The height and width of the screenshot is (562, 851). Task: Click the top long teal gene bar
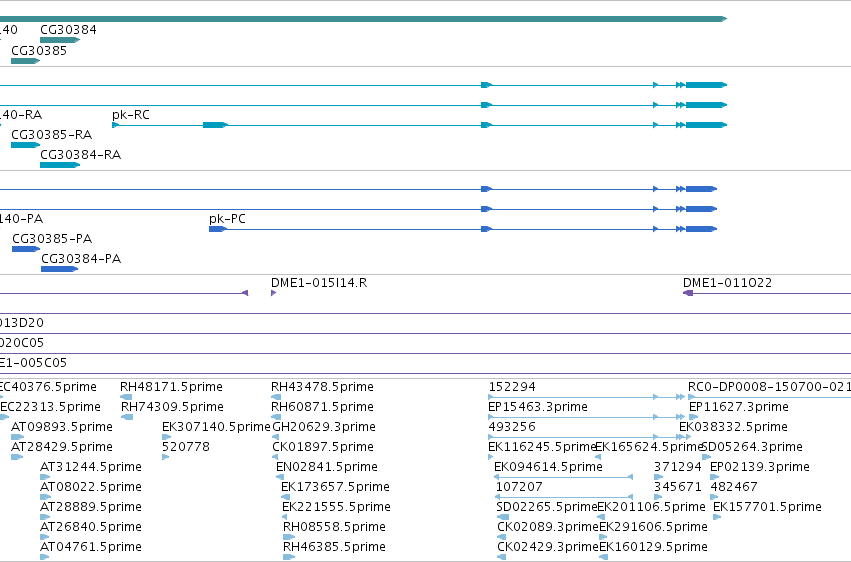click(364, 19)
